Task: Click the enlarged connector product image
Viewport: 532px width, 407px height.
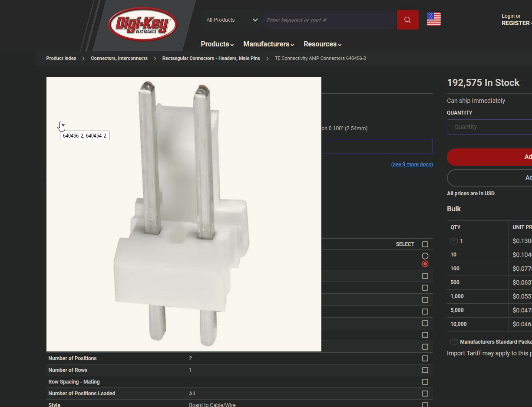Action: (184, 214)
